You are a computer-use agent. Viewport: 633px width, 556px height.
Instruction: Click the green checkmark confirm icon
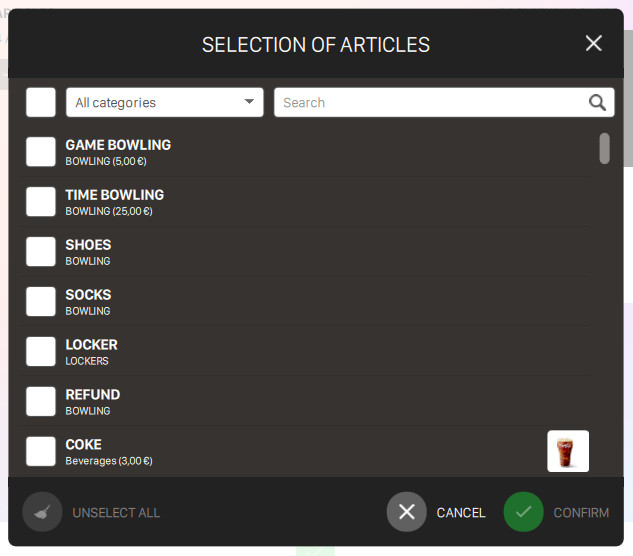pyautogui.click(x=523, y=512)
